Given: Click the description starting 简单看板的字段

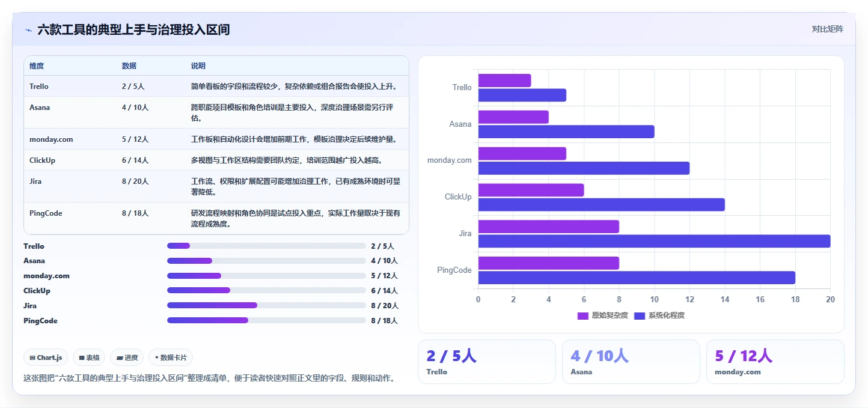Looking at the screenshot, I should click(294, 87).
